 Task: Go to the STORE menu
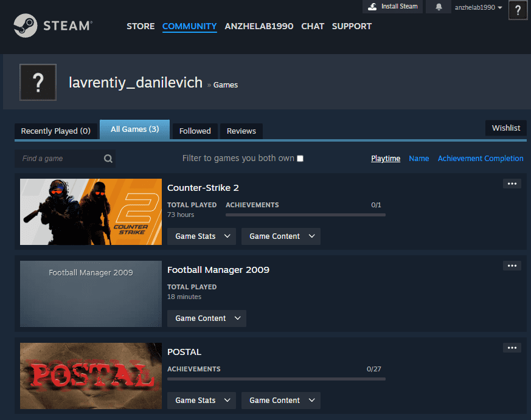141,26
